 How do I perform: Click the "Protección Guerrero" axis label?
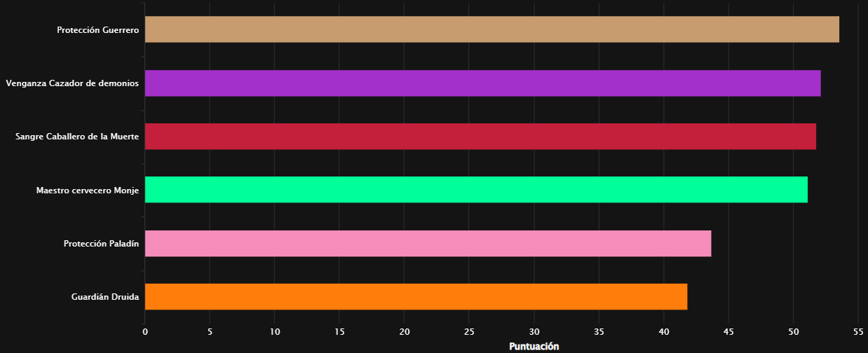(98, 30)
